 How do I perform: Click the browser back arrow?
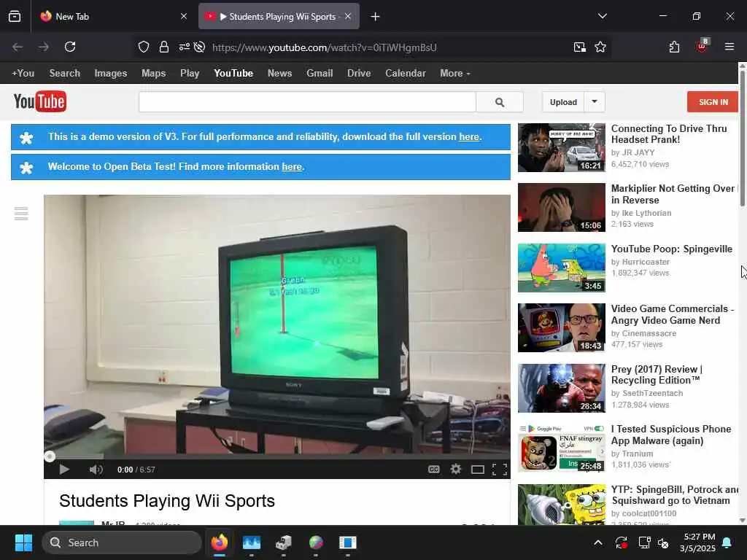point(18,47)
